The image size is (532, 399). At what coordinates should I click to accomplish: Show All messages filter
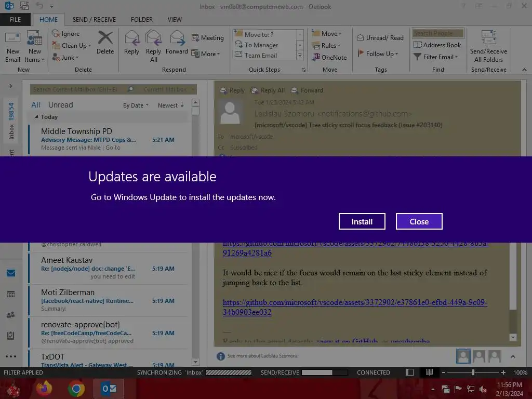36,105
